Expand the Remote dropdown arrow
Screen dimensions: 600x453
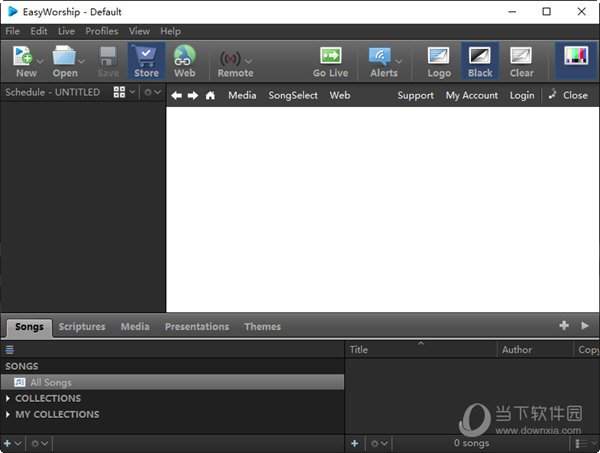pyautogui.click(x=248, y=61)
